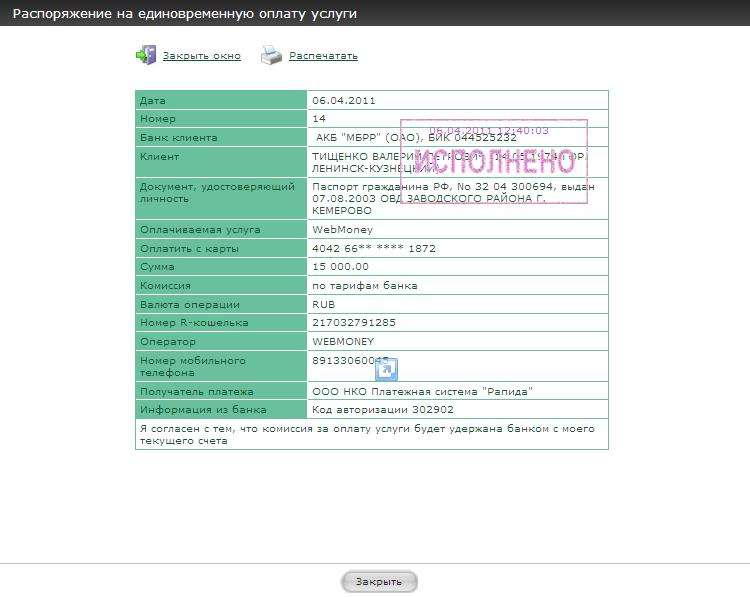
Task: Click the 'Информация из банка' label
Action: pyautogui.click(x=203, y=409)
